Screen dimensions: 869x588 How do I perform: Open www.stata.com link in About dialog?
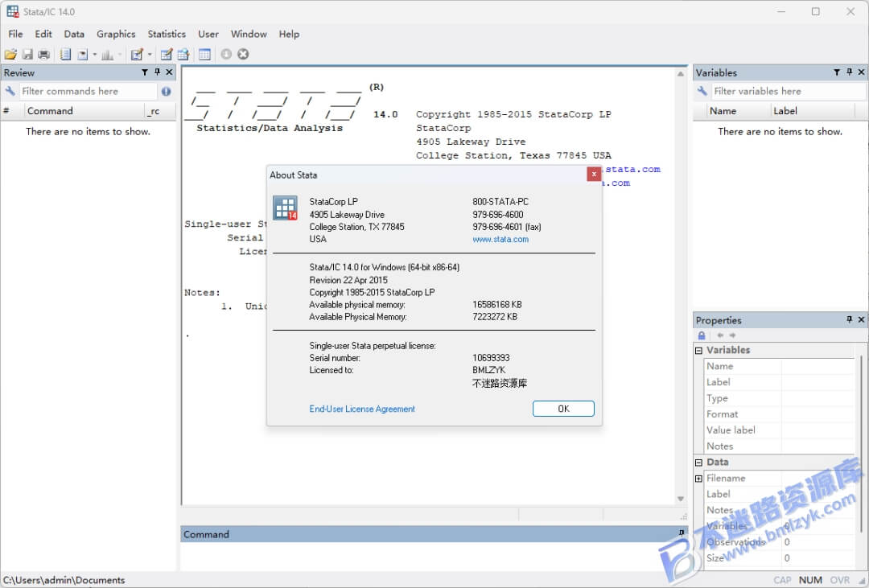pos(500,240)
